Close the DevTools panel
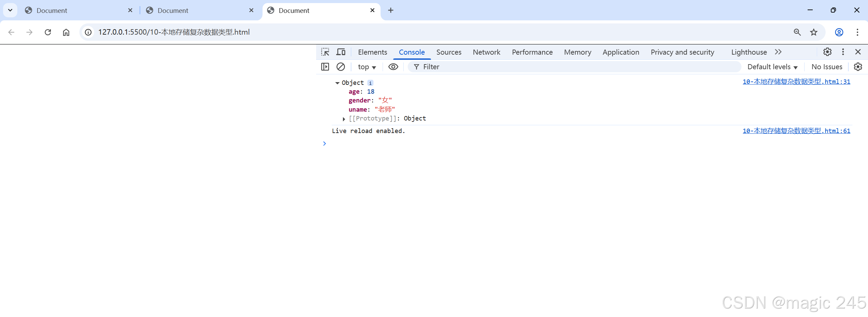 coord(858,52)
